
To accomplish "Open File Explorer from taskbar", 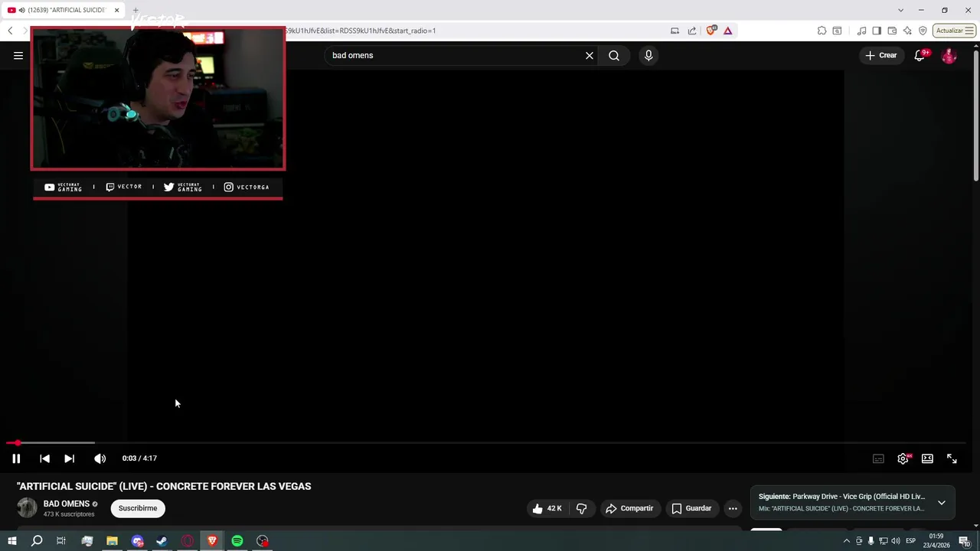I will (x=112, y=541).
